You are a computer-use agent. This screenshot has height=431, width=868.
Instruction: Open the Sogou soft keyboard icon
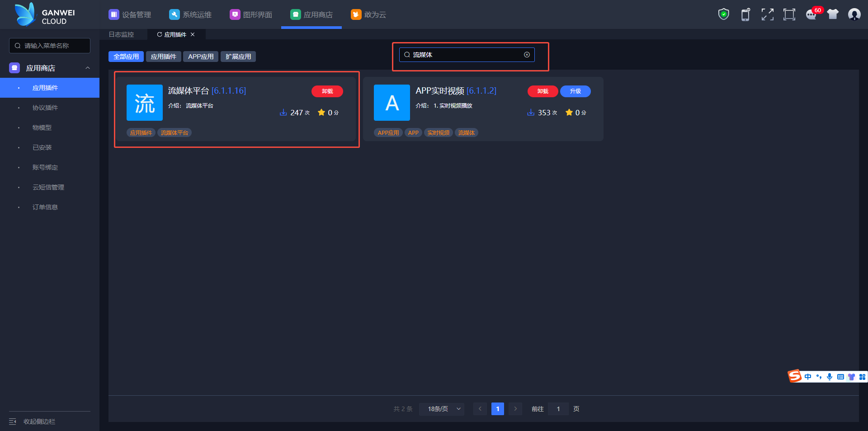pyautogui.click(x=840, y=377)
